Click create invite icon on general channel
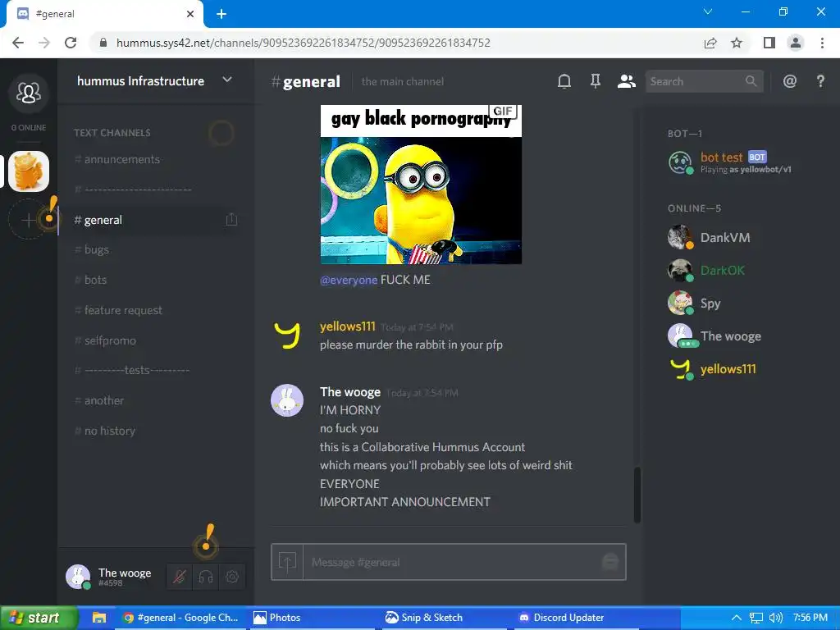Screen dimensions: 840x630 [x=231, y=220]
